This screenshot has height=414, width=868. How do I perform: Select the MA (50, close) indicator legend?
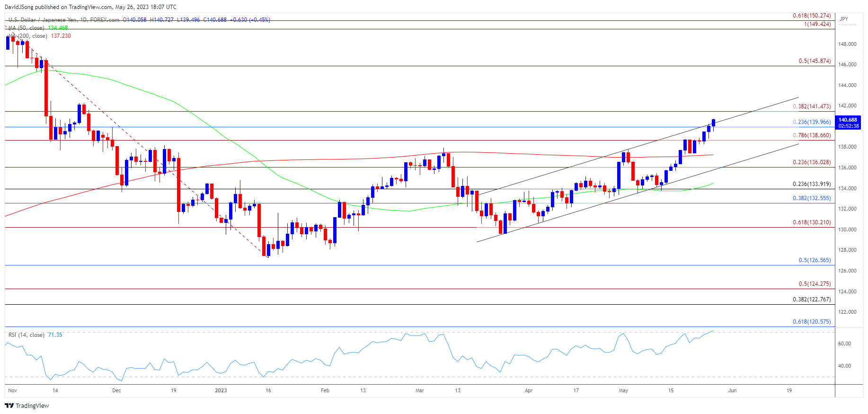pyautogui.click(x=27, y=28)
